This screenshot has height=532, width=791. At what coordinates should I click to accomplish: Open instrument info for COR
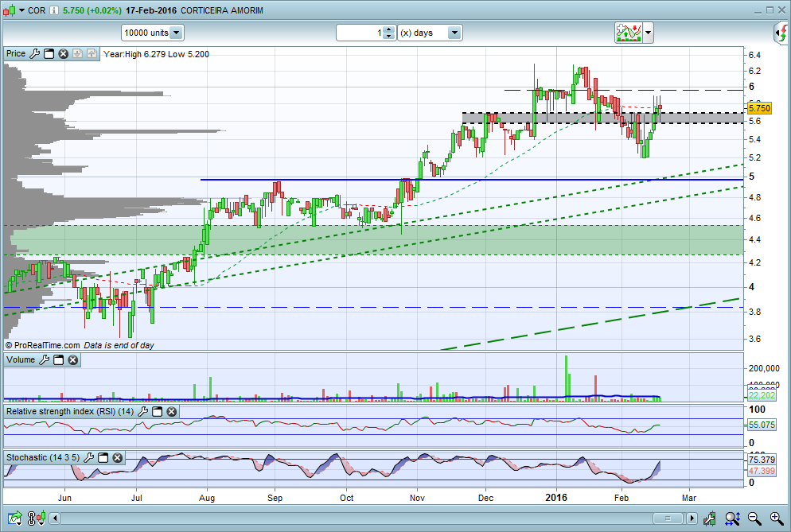point(54,10)
